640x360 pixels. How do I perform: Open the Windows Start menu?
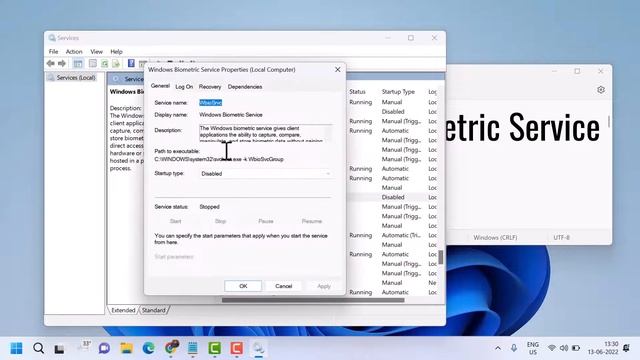(x=16, y=348)
